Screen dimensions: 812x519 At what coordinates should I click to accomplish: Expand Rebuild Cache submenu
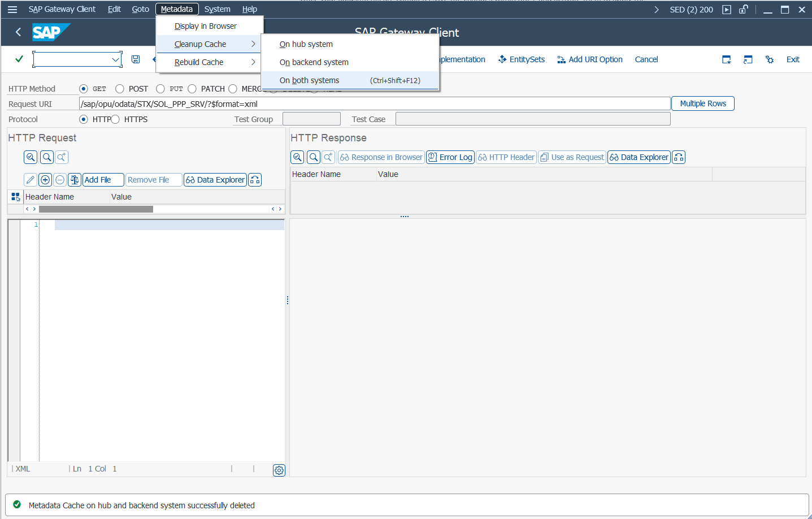pyautogui.click(x=209, y=62)
